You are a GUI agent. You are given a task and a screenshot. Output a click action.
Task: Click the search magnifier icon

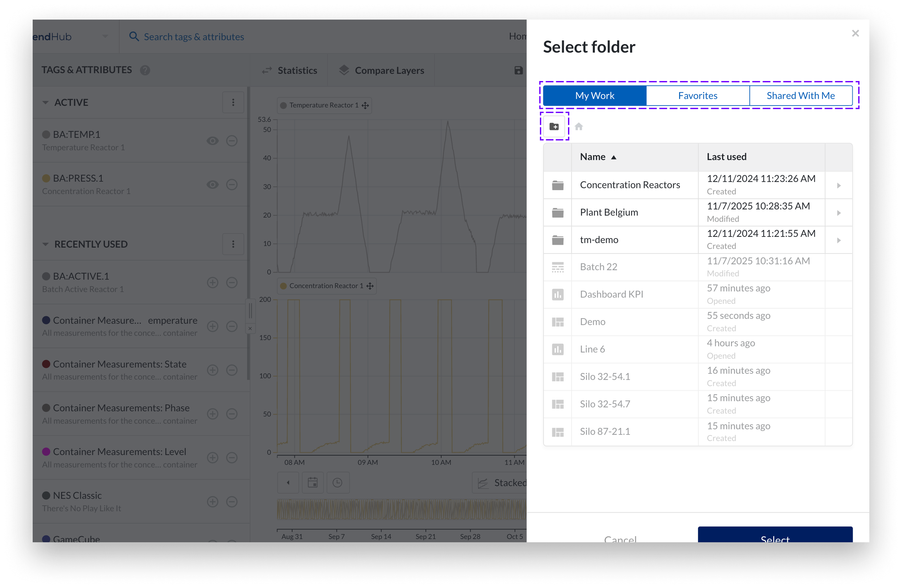(134, 37)
